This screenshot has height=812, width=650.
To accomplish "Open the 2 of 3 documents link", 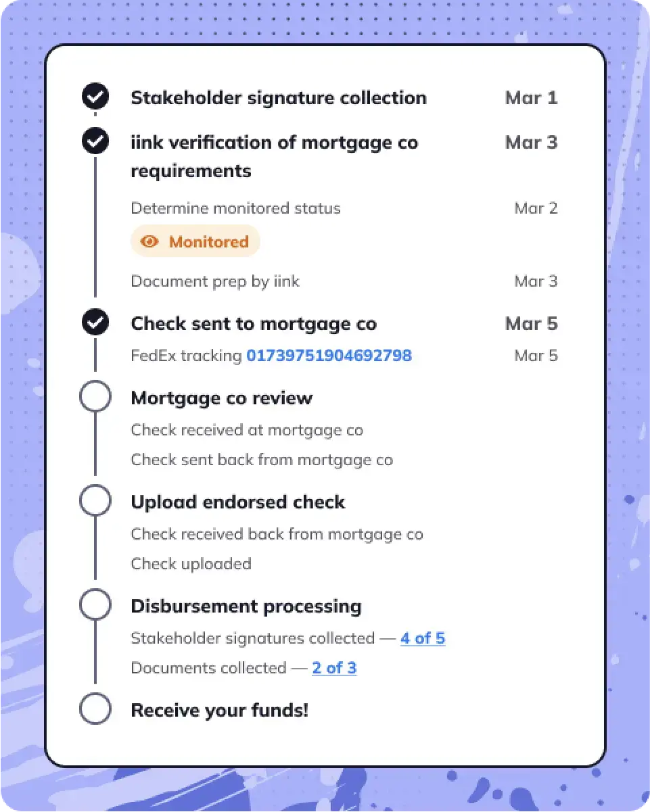I will point(334,668).
